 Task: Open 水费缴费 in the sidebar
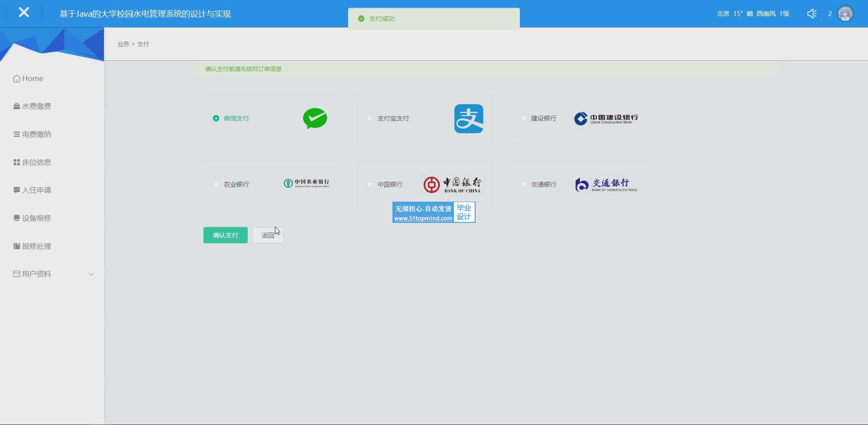pos(36,106)
